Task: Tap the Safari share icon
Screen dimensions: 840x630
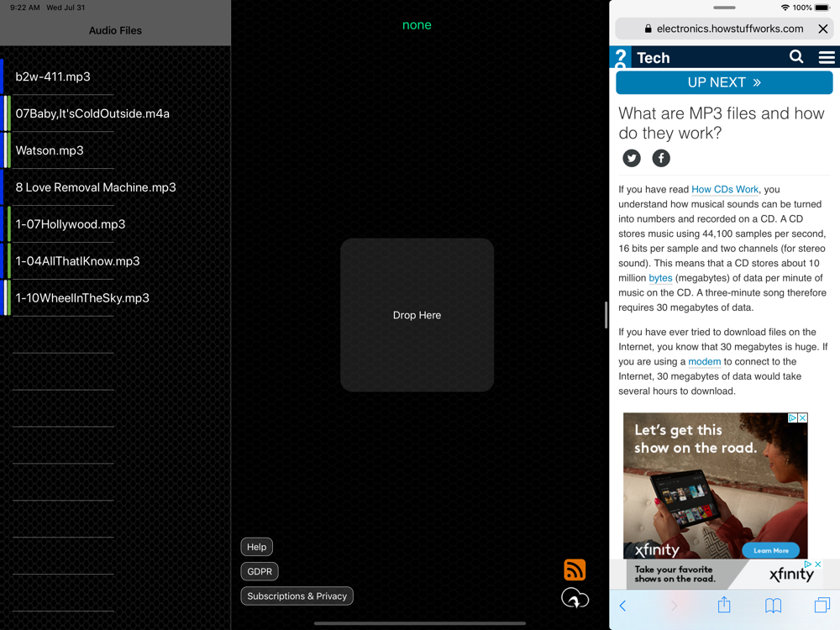Action: (724, 604)
